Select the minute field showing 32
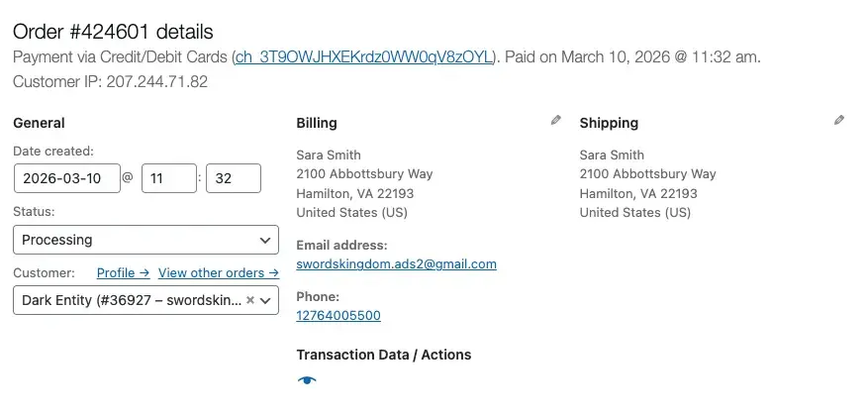868x414 pixels. 233,178
